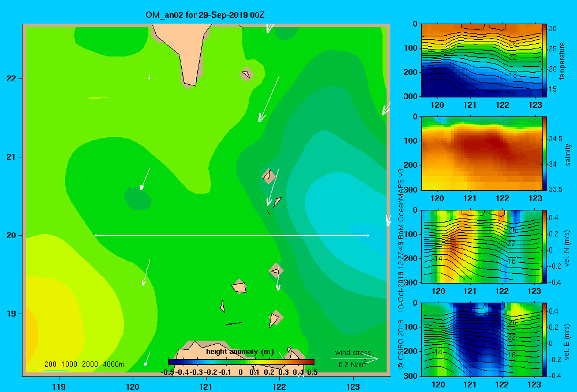Viewport: 577px width, 392px height.
Task: Click contour label '26' in temperature panel
Action: click(x=512, y=44)
